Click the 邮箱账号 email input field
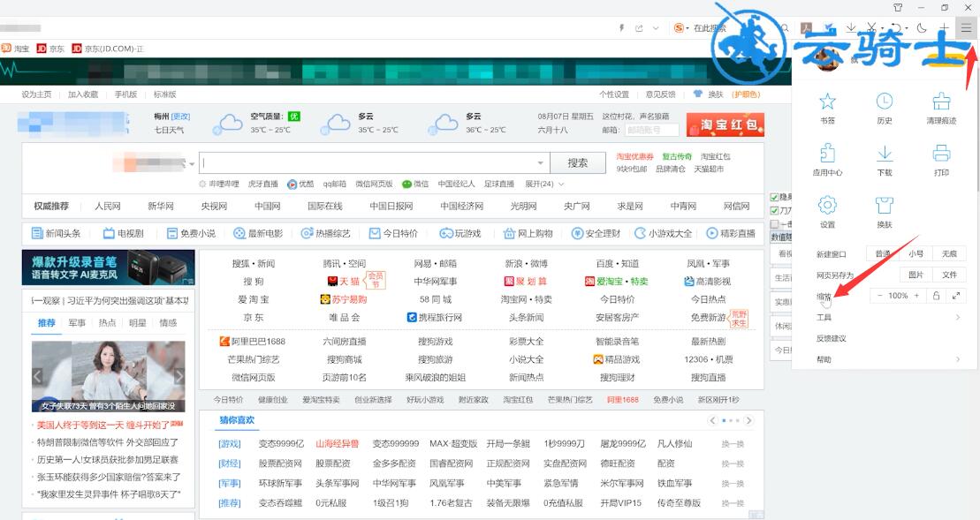The image size is (980, 520). [x=651, y=130]
